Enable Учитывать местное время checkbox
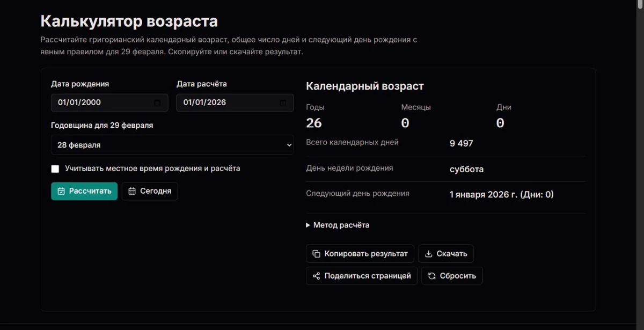The image size is (644, 330). pos(55,168)
